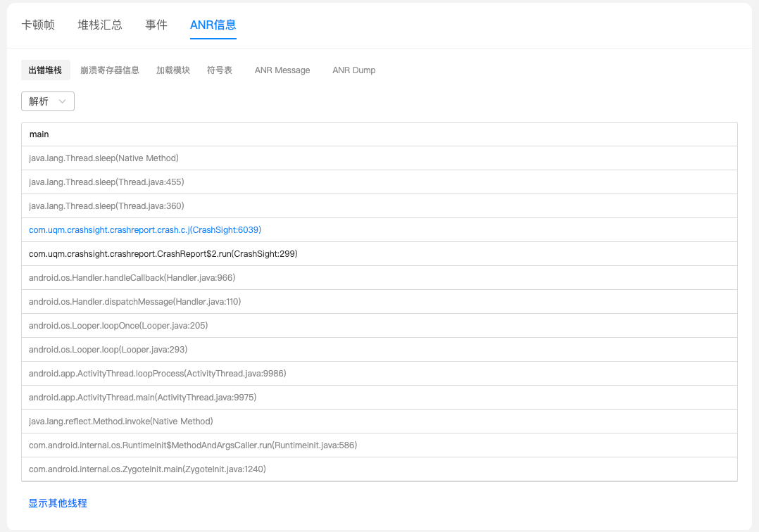759x532 pixels.
Task: Select the Thread.sleep(Native Method) frame row
Action: 103,158
